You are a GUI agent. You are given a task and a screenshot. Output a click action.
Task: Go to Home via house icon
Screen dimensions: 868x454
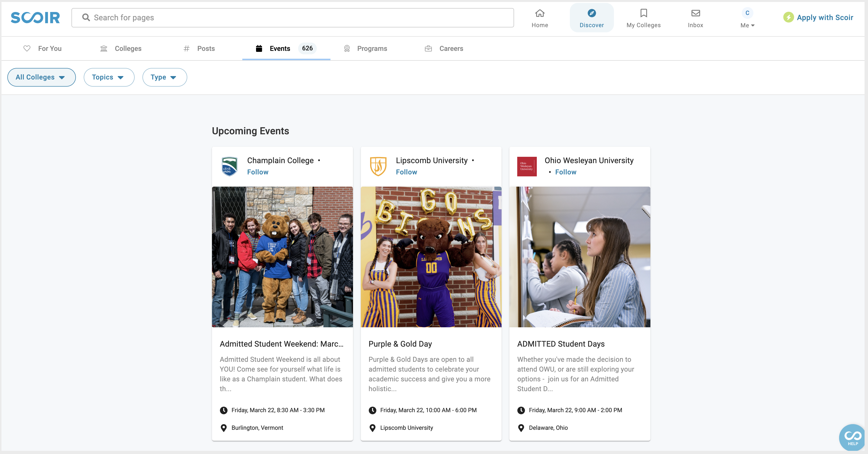click(540, 13)
